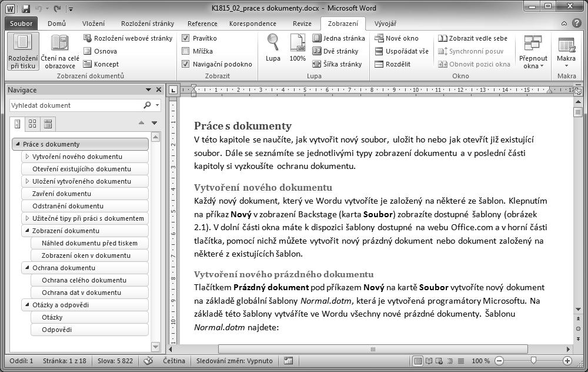Click spell check status icon
The height and width of the screenshot is (372, 588).
coord(149,361)
